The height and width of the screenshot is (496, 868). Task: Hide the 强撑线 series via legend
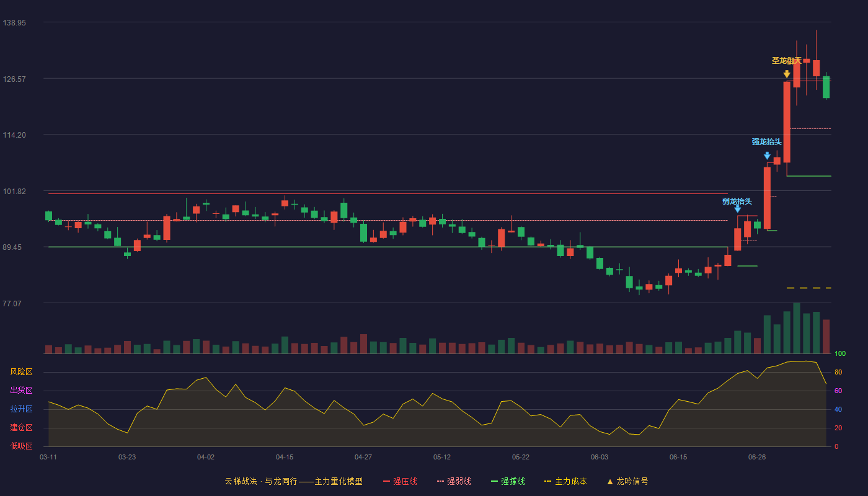click(x=508, y=481)
